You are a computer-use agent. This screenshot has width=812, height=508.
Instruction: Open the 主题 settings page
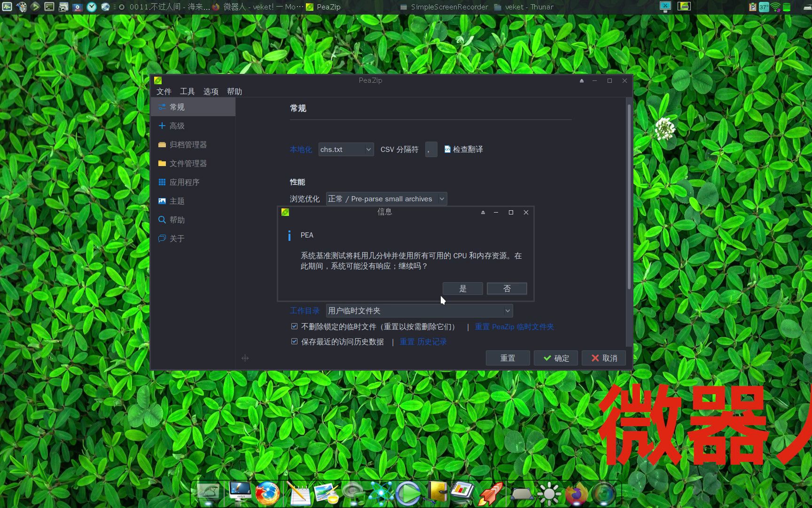coord(193,201)
